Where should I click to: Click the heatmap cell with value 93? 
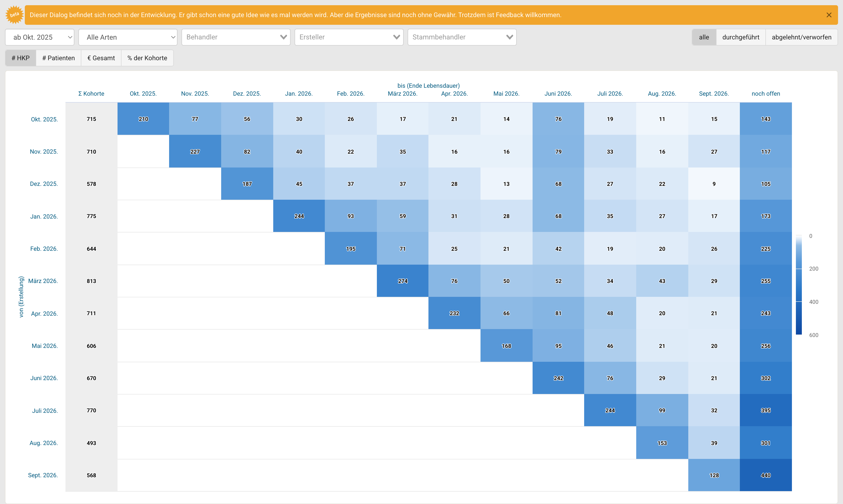point(351,216)
